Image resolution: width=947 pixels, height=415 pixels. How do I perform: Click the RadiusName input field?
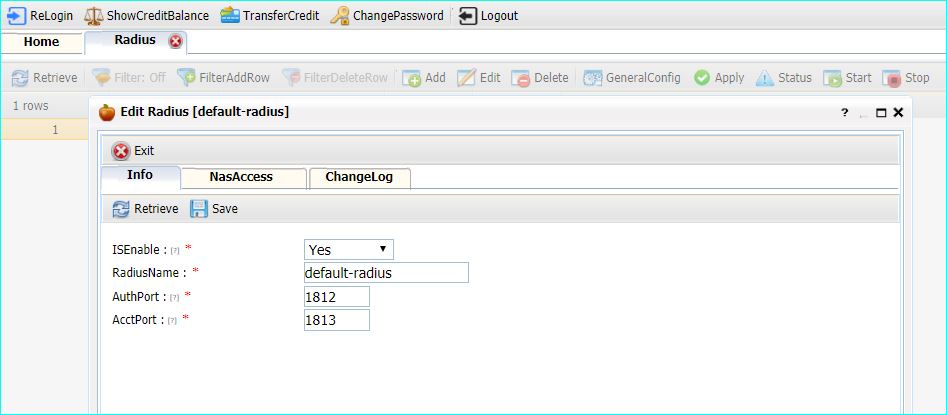(386, 273)
